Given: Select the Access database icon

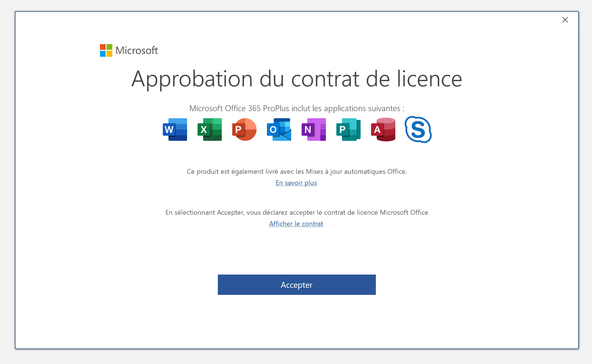Looking at the screenshot, I should click(x=383, y=130).
